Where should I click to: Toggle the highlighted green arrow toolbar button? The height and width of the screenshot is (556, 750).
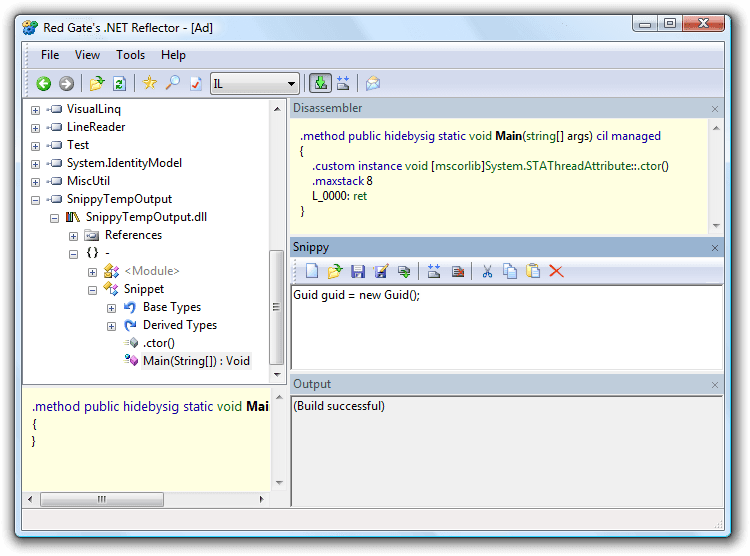point(320,84)
